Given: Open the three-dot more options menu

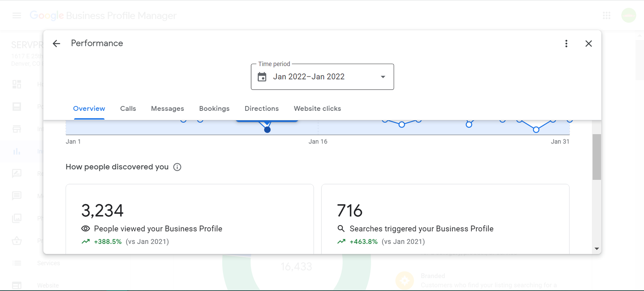Looking at the screenshot, I should [566, 44].
